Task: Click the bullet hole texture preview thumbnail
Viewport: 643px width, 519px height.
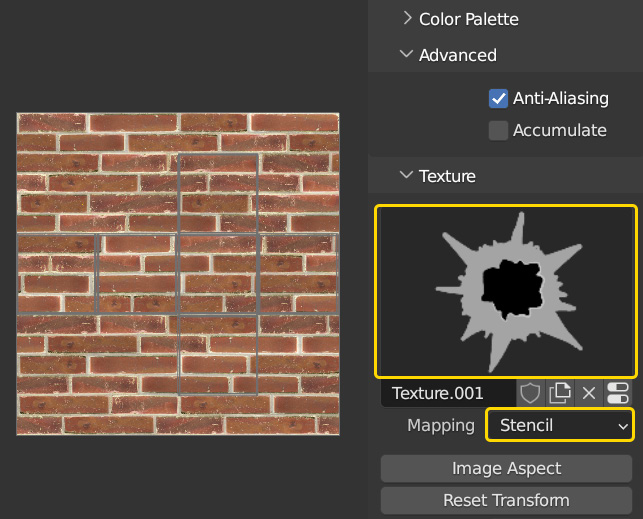Action: coord(506,291)
